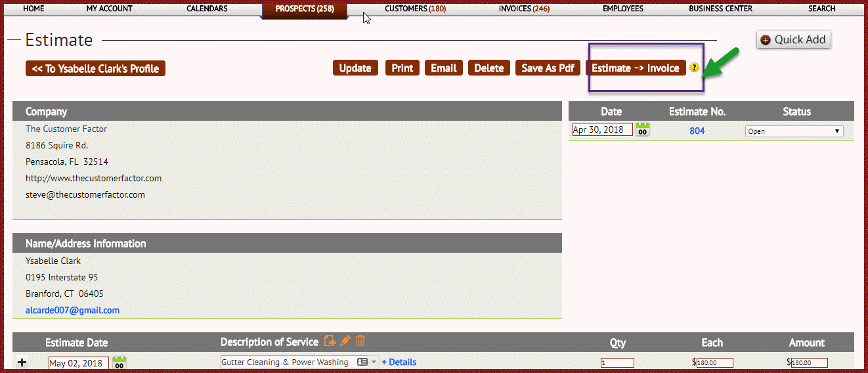
Task: Delete service description trash icon
Action: (360, 341)
